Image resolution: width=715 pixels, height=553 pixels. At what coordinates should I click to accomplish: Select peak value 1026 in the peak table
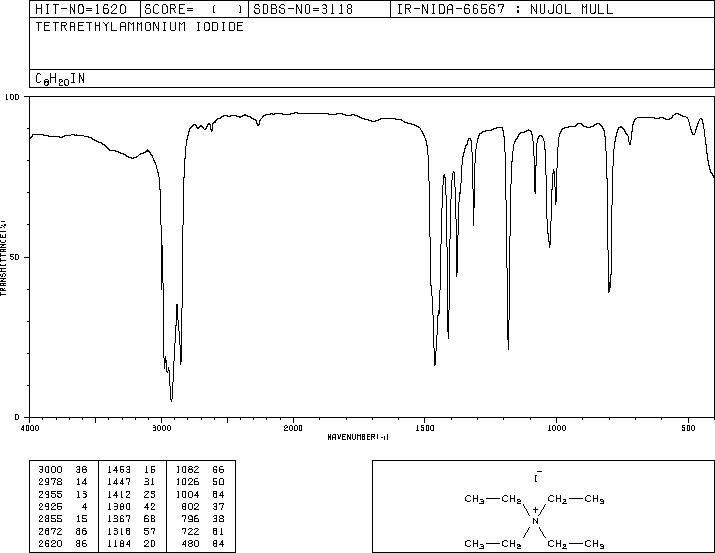pyautogui.click(x=187, y=482)
